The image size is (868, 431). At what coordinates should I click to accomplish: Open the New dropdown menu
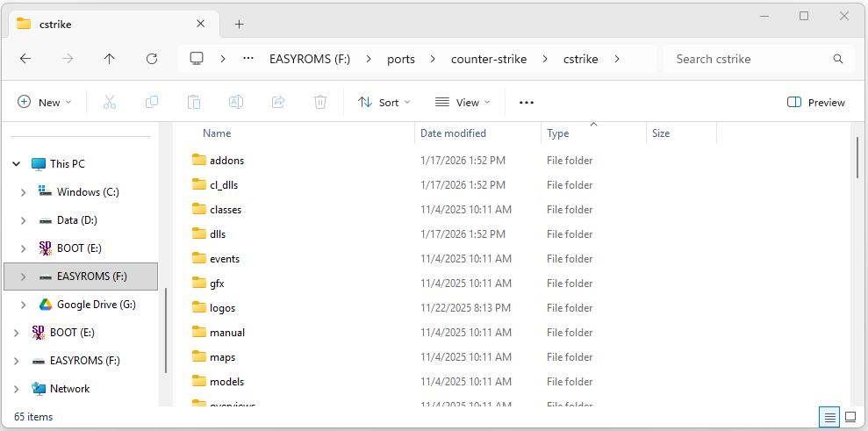click(x=44, y=103)
